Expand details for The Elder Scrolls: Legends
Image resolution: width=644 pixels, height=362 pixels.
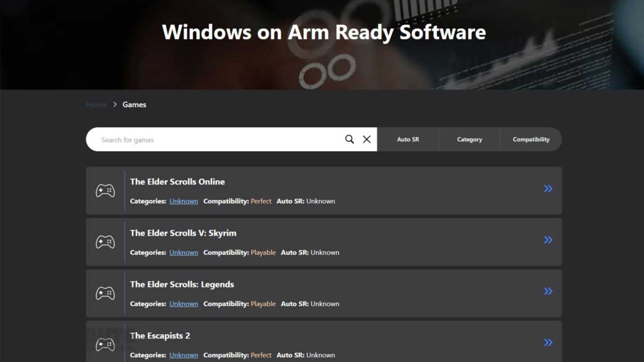pos(548,291)
